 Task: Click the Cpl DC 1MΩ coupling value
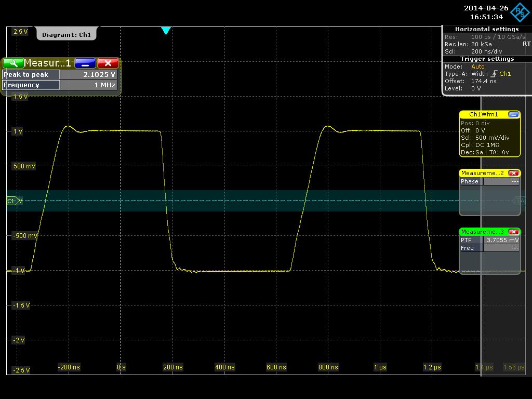(x=487, y=145)
